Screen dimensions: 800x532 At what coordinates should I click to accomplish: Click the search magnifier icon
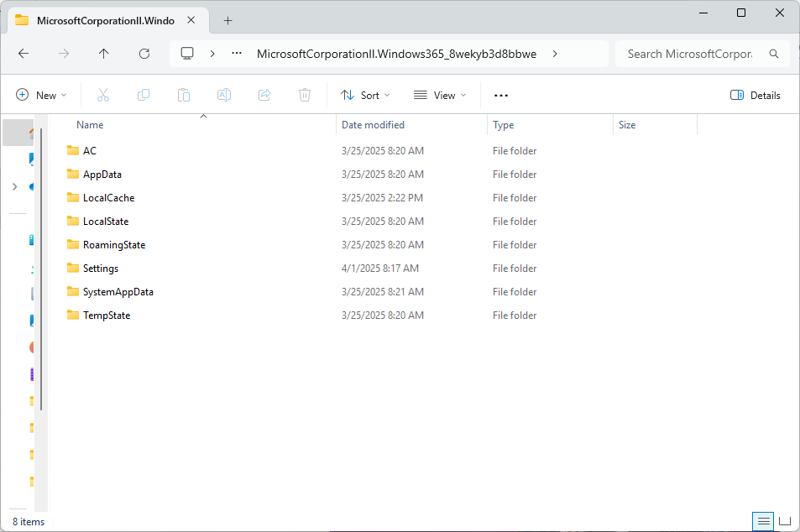point(774,54)
